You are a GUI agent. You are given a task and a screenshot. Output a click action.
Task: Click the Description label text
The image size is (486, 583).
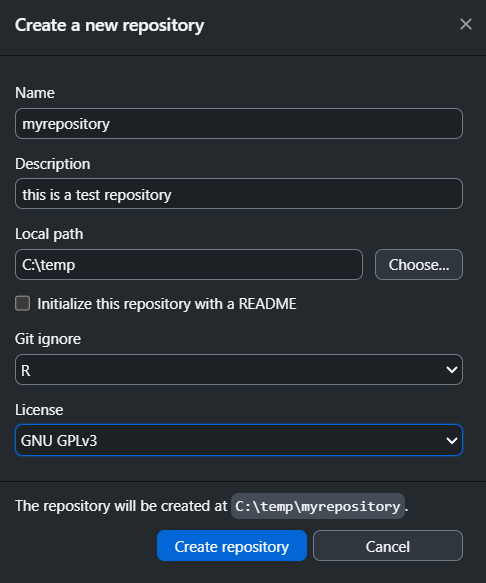52,164
